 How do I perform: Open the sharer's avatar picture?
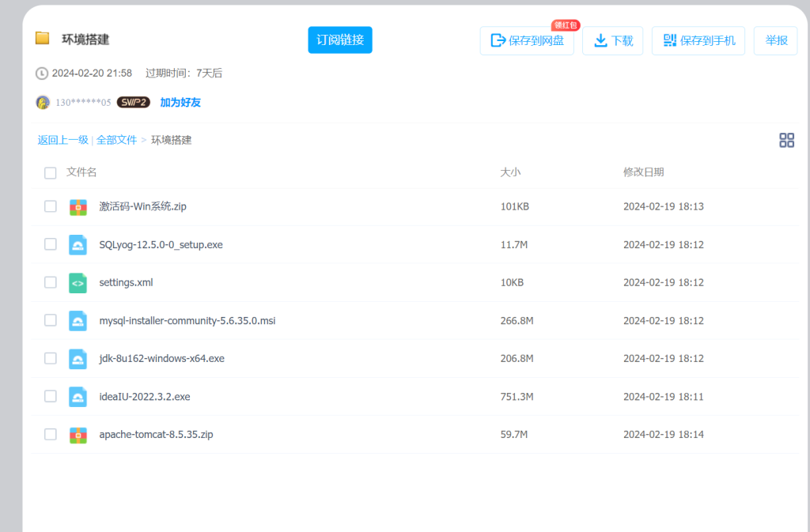[x=43, y=102]
